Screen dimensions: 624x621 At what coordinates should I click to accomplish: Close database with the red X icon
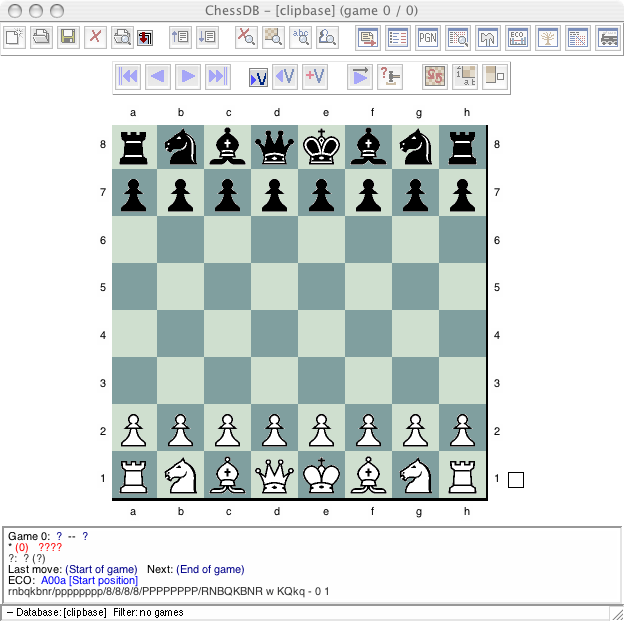click(x=95, y=38)
